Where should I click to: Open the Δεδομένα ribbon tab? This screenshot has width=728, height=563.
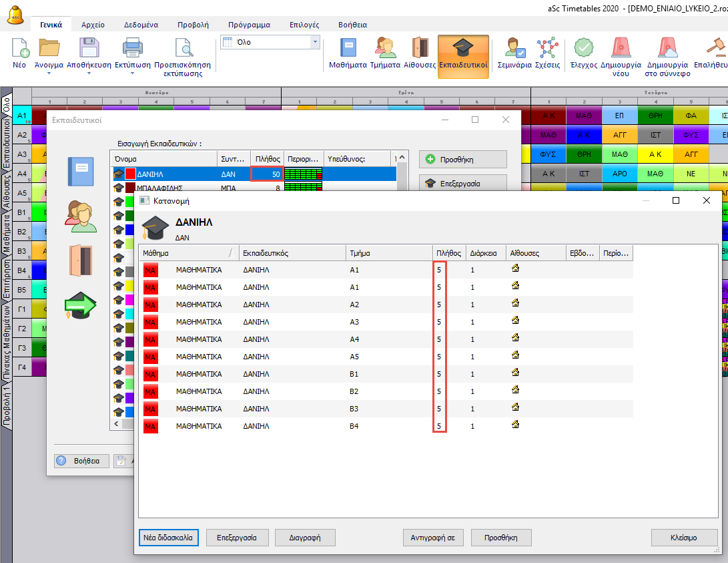pyautogui.click(x=141, y=25)
